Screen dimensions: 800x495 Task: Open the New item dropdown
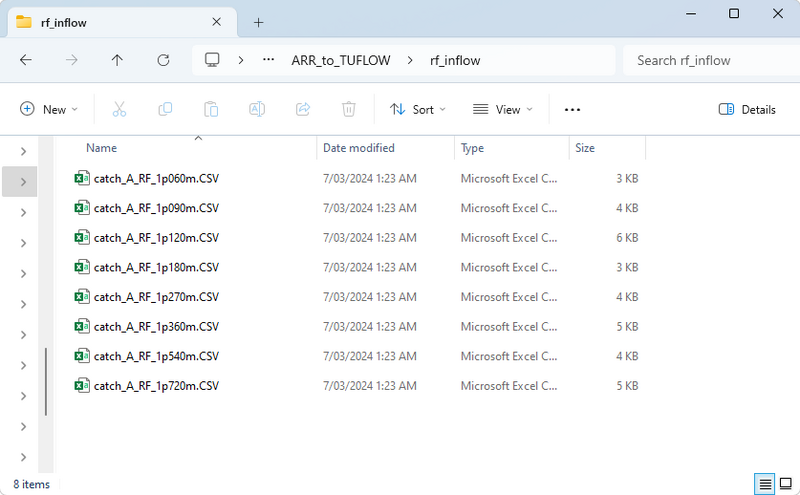tap(49, 109)
